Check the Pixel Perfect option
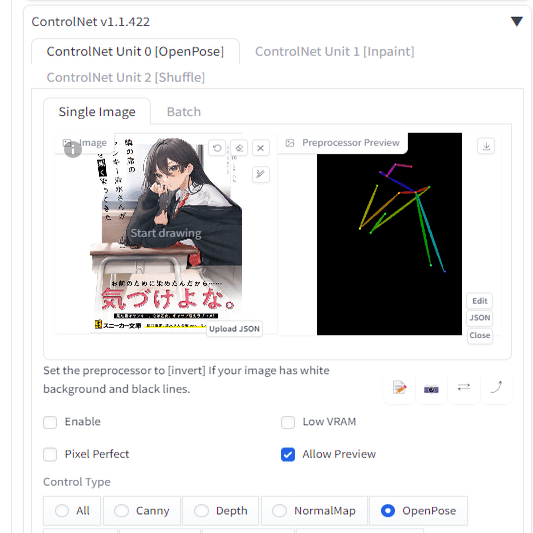This screenshot has height=533, width=533. tap(50, 454)
